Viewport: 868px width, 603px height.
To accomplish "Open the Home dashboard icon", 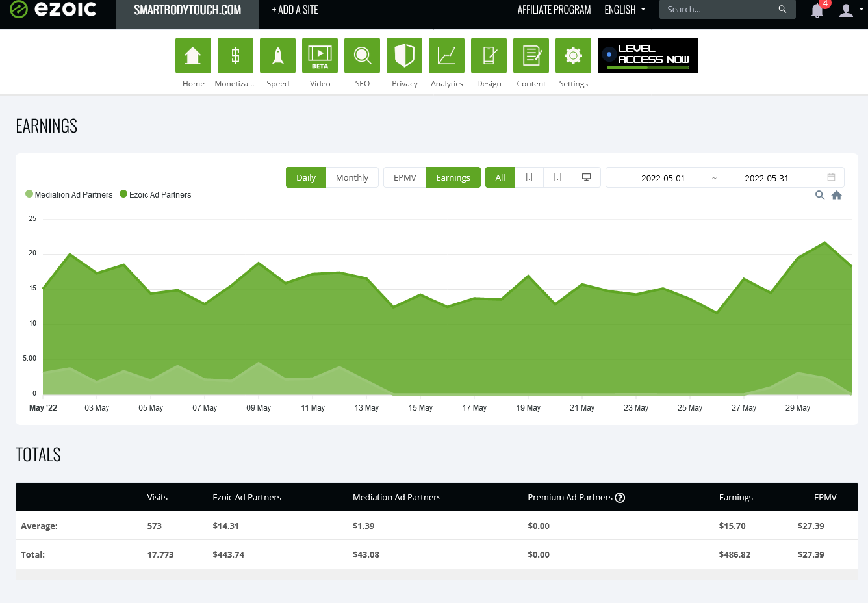I will click(193, 55).
